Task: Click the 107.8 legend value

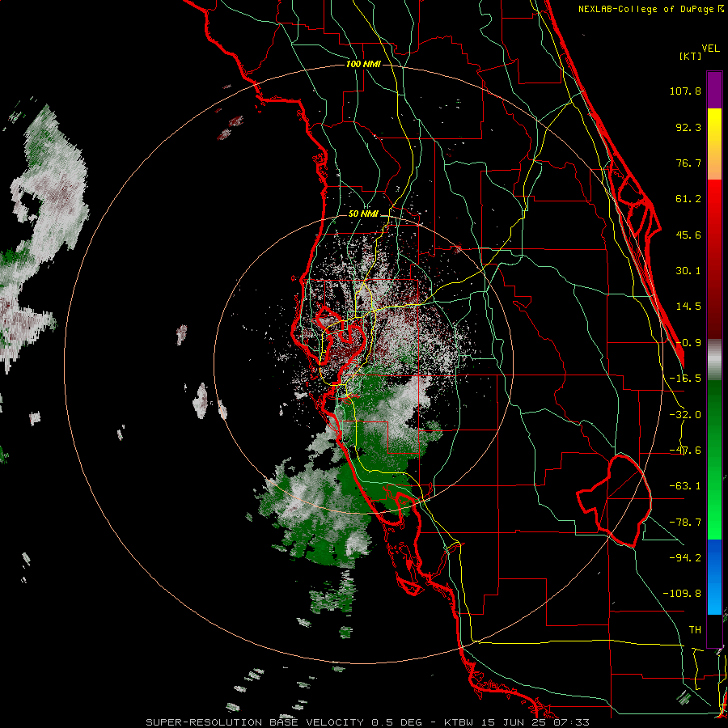Action: (685, 91)
